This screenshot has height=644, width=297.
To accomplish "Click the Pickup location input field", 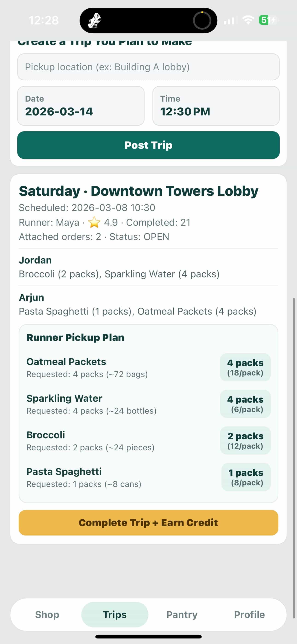I will point(148,67).
